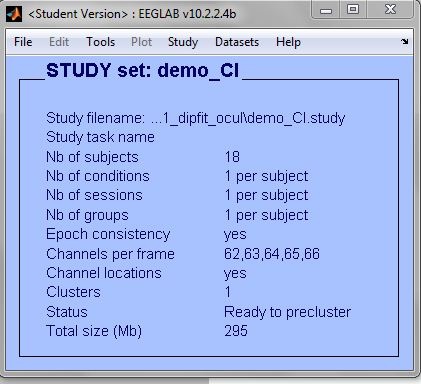Click the 'Channels per frame' label
421x384 pixels.
(x=110, y=254)
